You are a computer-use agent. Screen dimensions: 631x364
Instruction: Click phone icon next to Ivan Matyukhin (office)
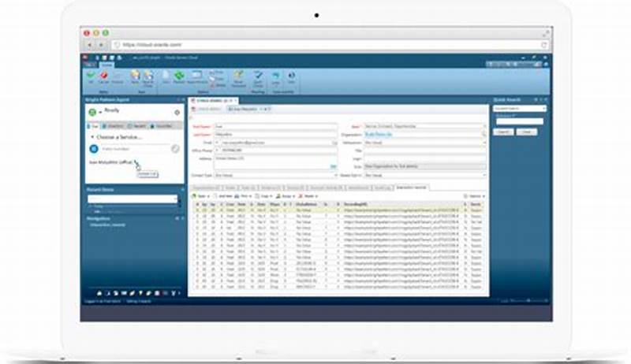[136, 162]
